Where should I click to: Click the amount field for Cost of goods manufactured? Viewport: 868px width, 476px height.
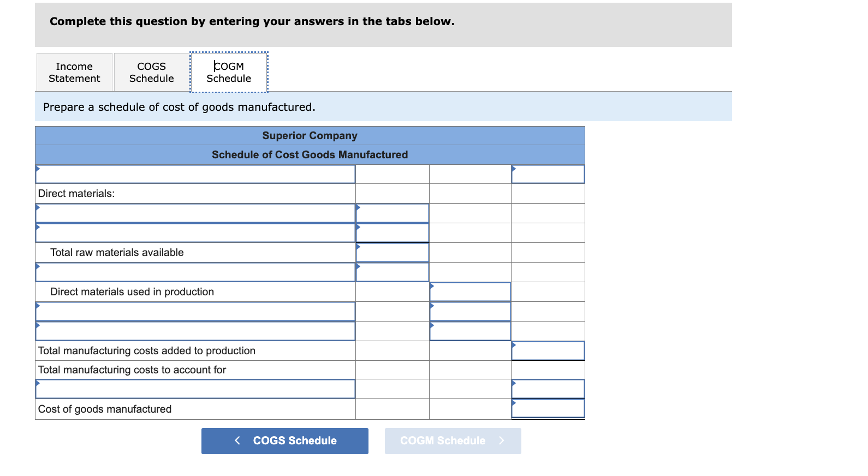[x=548, y=408]
